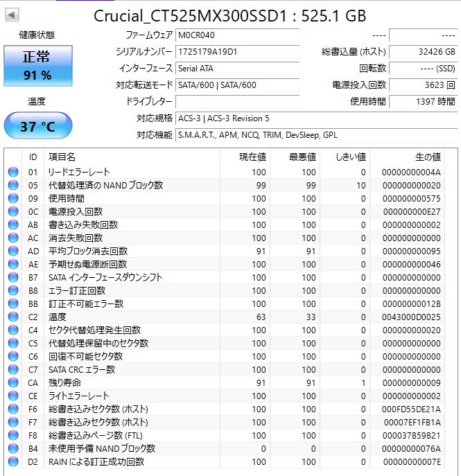
Task: Click the ID column header
Action: point(33,157)
